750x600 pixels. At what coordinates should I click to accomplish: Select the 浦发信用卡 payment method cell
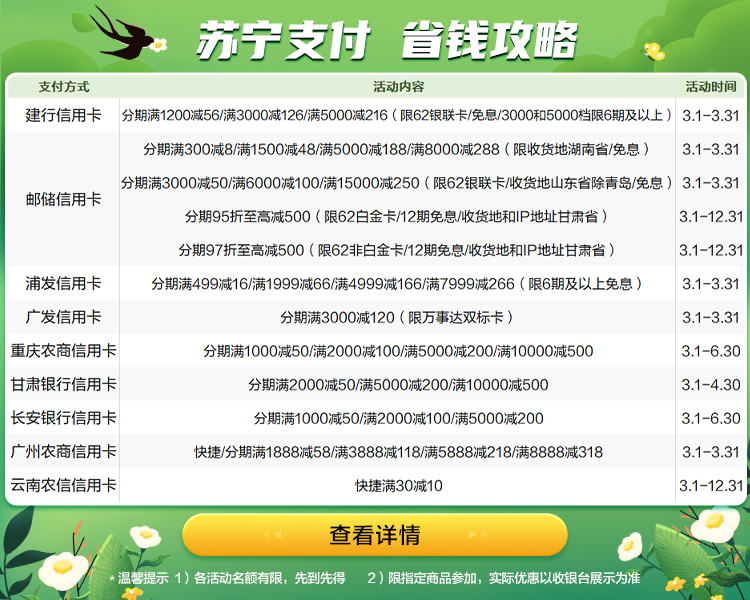click(63, 284)
